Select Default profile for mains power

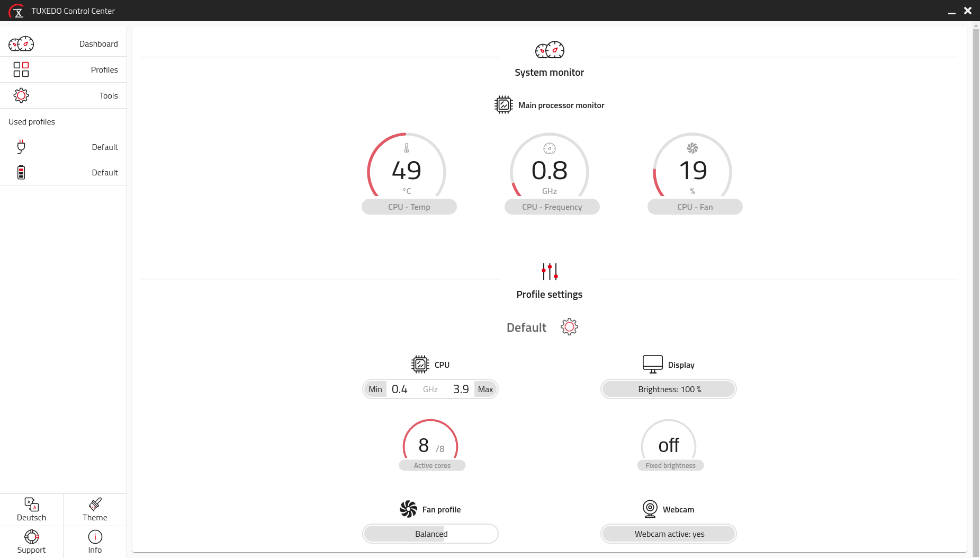click(x=64, y=147)
